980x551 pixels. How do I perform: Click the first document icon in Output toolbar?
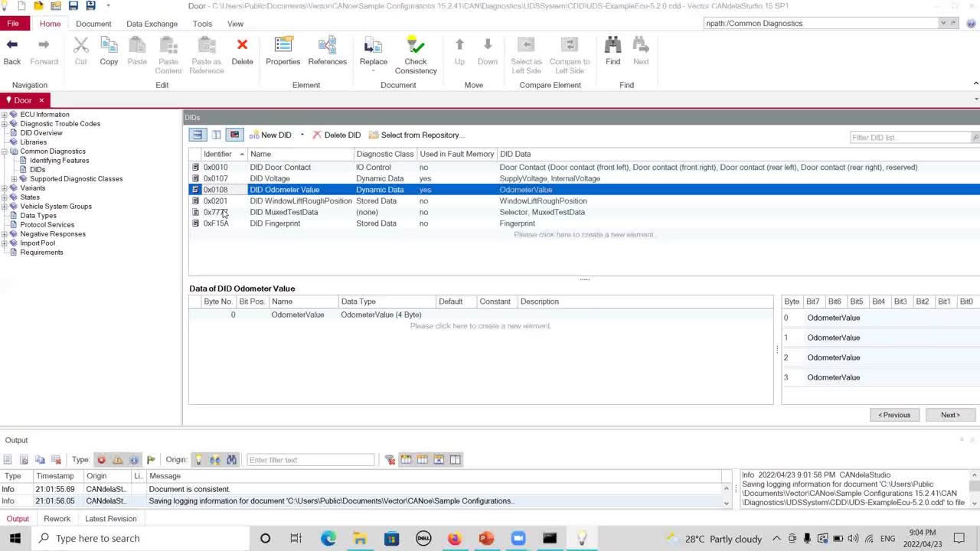(x=8, y=460)
